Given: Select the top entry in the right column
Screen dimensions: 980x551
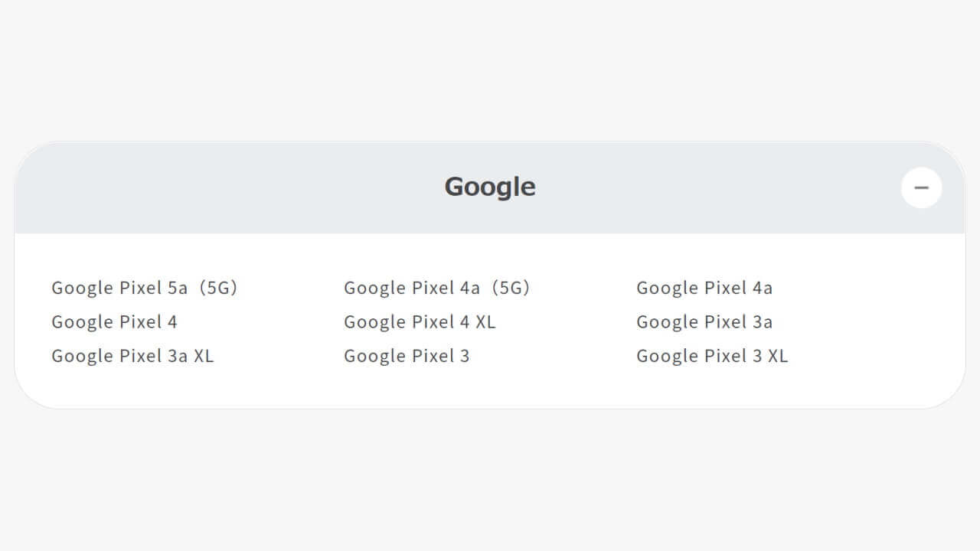Looking at the screenshot, I should 704,288.
